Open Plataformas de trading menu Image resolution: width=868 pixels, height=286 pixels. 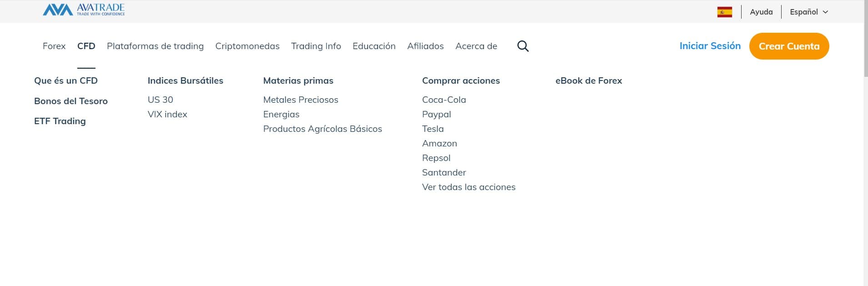click(x=155, y=46)
